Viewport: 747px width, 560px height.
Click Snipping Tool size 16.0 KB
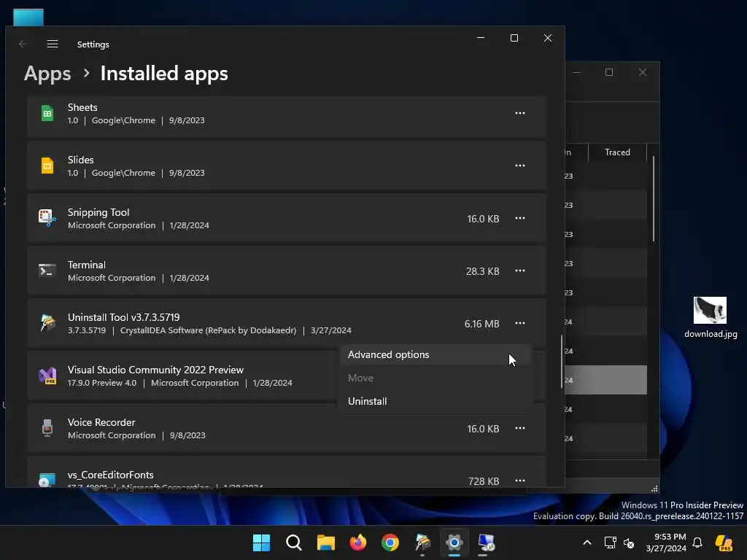click(483, 219)
